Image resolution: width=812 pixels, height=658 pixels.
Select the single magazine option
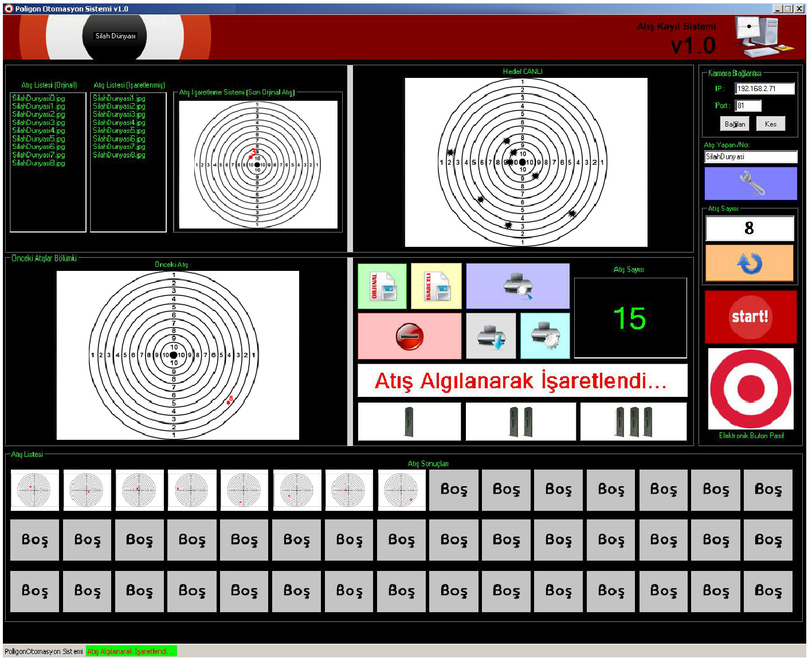tap(409, 422)
